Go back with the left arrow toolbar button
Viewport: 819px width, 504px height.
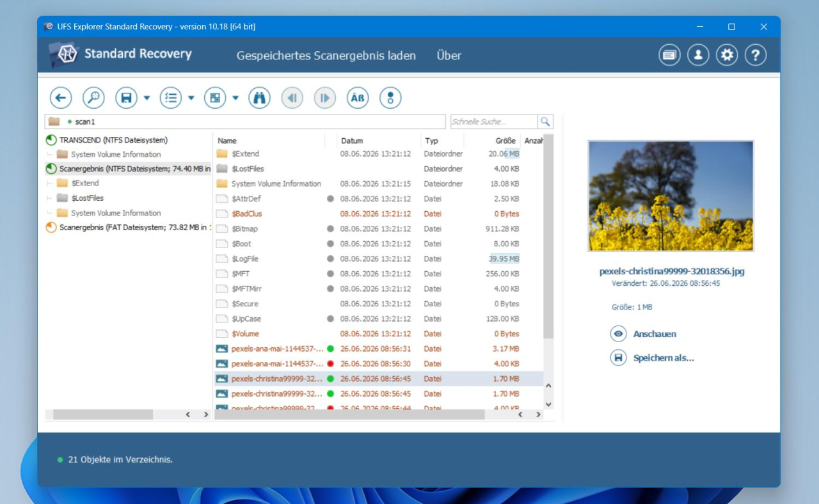[x=61, y=98]
